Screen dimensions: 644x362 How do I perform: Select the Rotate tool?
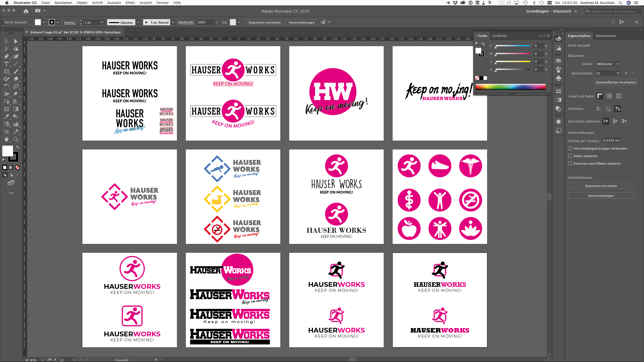[7, 86]
